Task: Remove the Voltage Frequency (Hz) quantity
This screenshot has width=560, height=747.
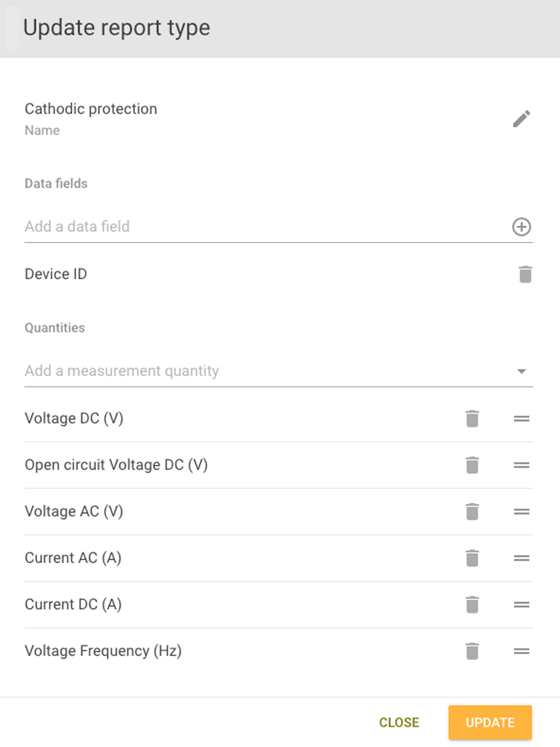Action: click(x=472, y=651)
